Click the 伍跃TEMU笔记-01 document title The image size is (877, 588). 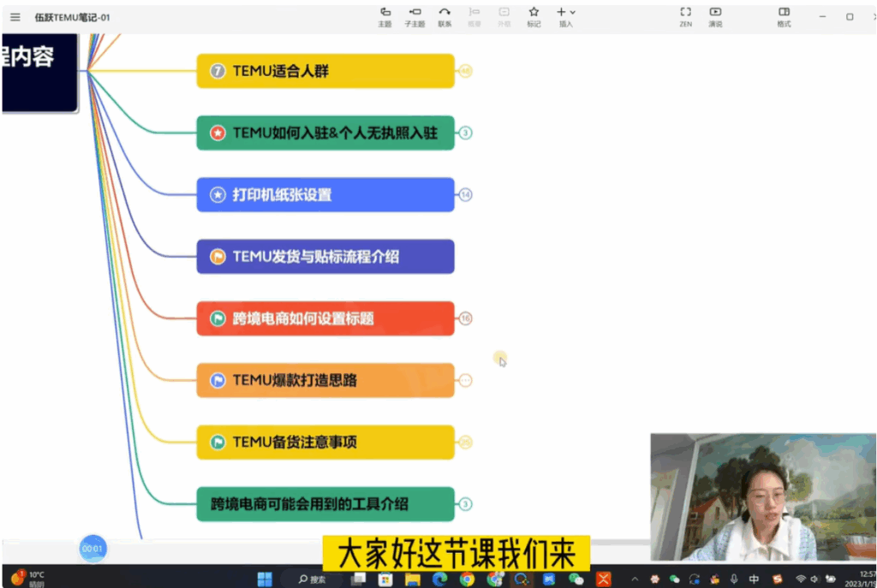tap(72, 17)
